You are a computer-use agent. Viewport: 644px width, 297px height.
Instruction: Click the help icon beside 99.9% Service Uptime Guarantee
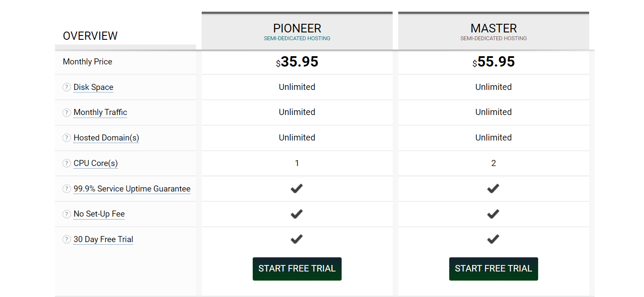pos(67,189)
